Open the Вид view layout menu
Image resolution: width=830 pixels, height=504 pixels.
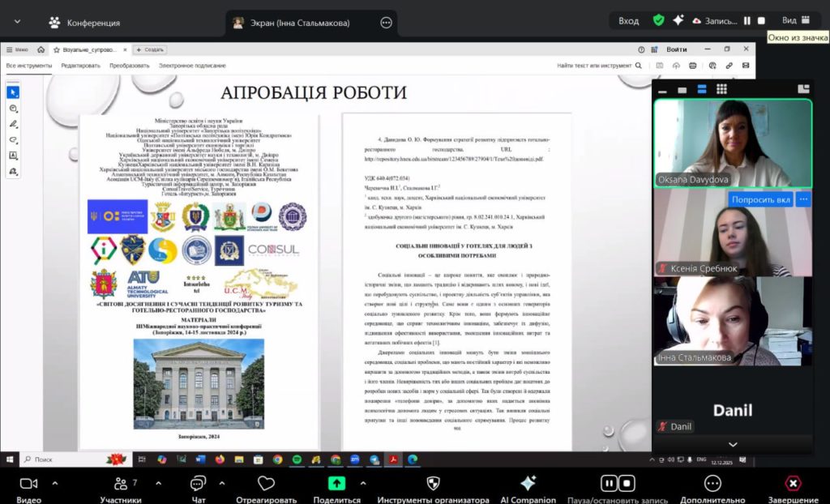pyautogui.click(x=796, y=21)
